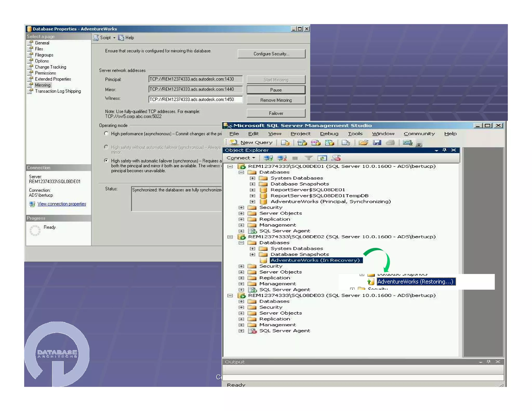Viewport: 532px width, 411px height.
Task: Click the Object Explorer pin auto-hide icon
Action: (444, 150)
